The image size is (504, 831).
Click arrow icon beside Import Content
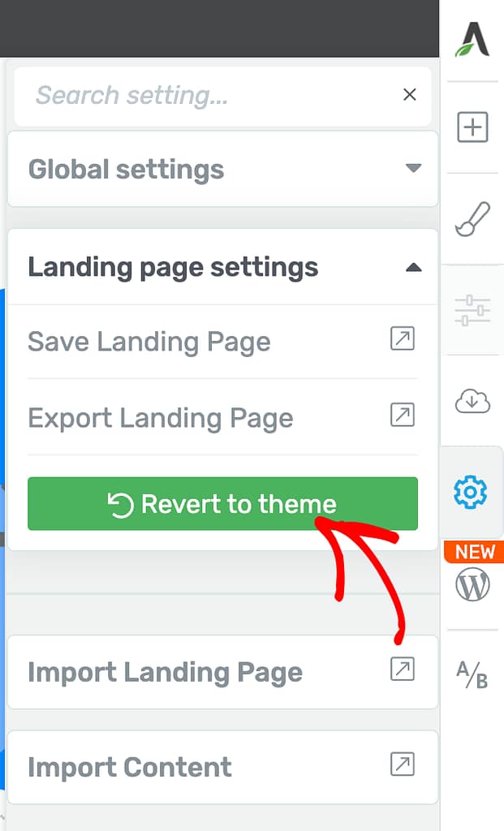[x=403, y=764]
